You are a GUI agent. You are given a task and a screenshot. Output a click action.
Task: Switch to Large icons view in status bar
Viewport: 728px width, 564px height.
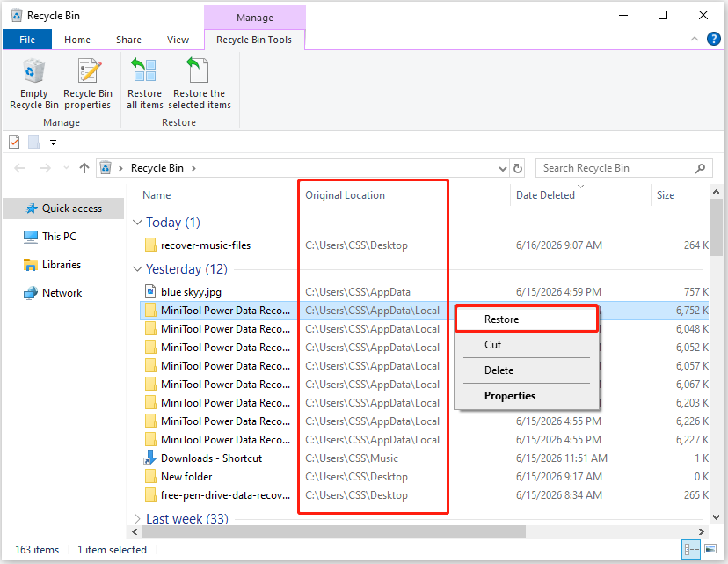tap(710, 549)
